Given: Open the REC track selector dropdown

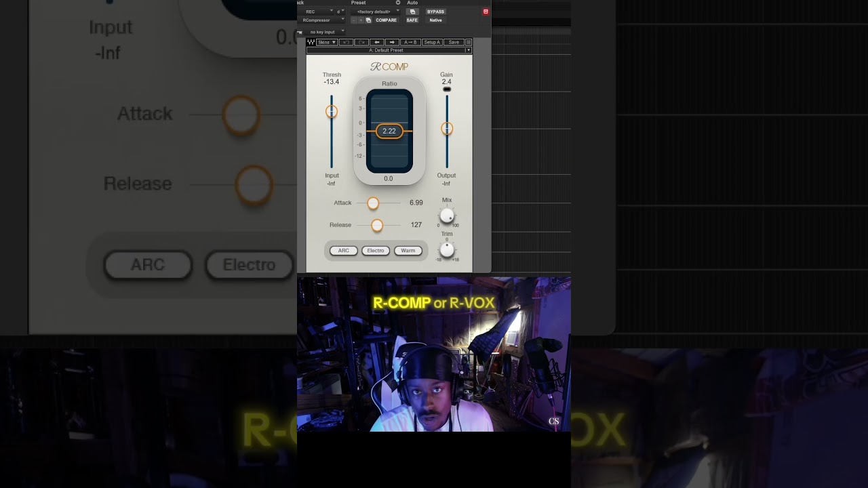Looking at the screenshot, I should [315, 12].
